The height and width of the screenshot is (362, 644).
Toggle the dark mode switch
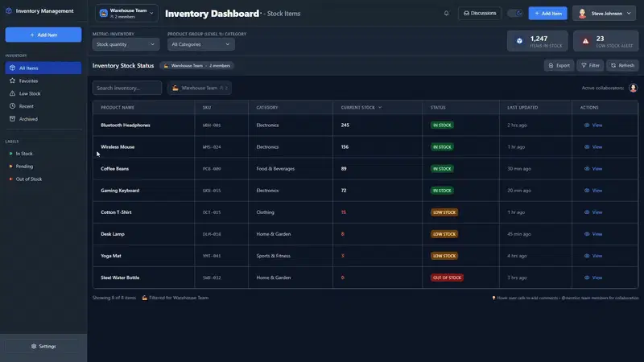[x=515, y=13]
